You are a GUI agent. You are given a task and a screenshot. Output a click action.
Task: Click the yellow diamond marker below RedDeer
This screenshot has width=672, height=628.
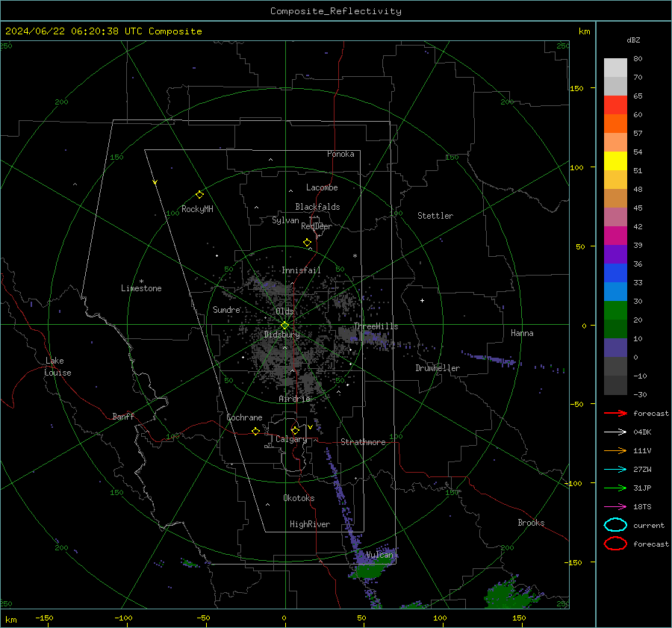pos(307,242)
